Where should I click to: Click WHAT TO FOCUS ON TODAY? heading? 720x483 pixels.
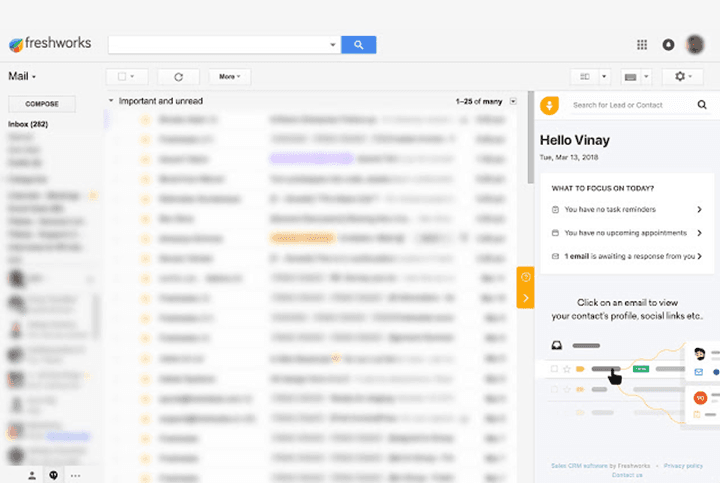602,188
